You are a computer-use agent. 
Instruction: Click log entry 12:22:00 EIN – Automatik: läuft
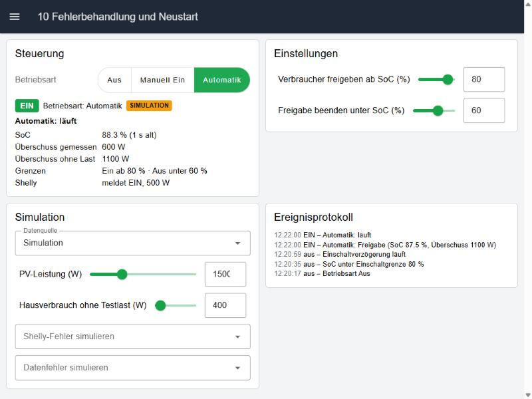point(323,235)
